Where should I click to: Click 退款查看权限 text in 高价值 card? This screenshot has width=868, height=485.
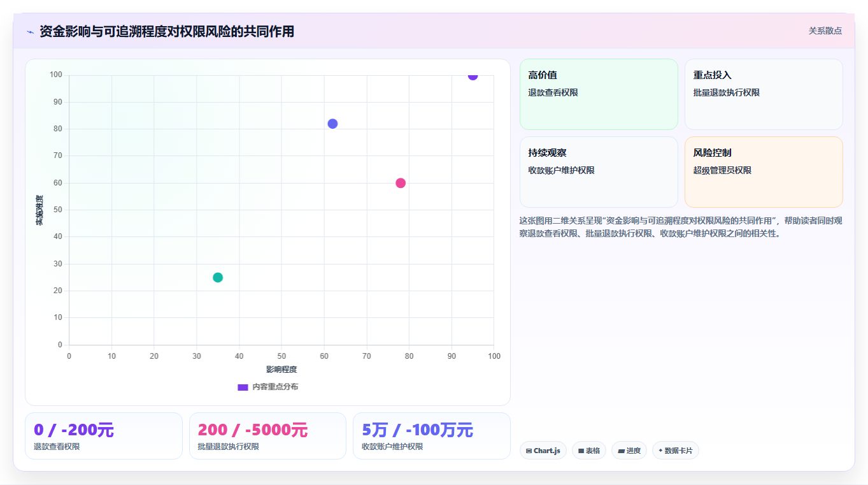pyautogui.click(x=553, y=92)
